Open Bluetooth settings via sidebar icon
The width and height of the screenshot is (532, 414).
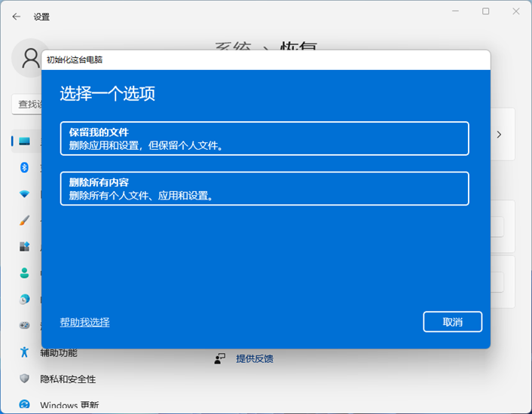(24, 167)
